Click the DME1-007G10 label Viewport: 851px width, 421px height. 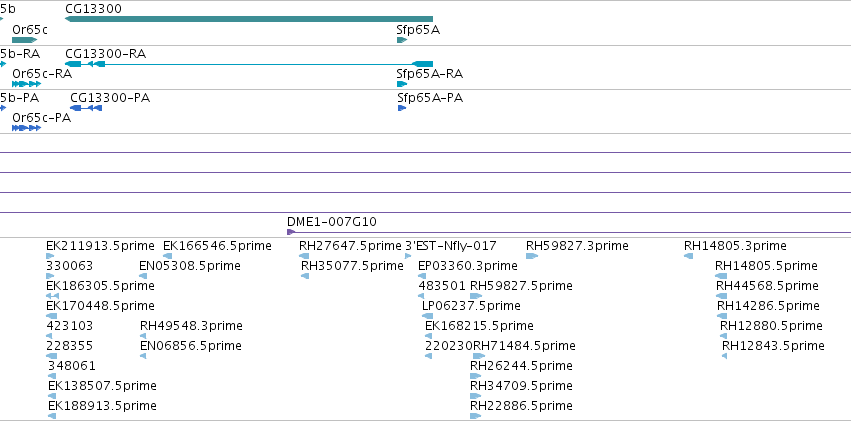coord(332,222)
